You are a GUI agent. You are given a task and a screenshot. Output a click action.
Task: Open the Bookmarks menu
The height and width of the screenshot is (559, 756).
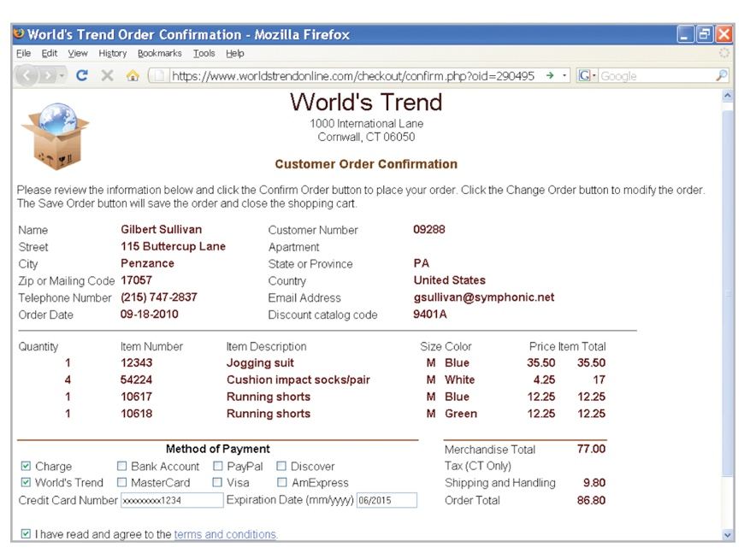(159, 53)
